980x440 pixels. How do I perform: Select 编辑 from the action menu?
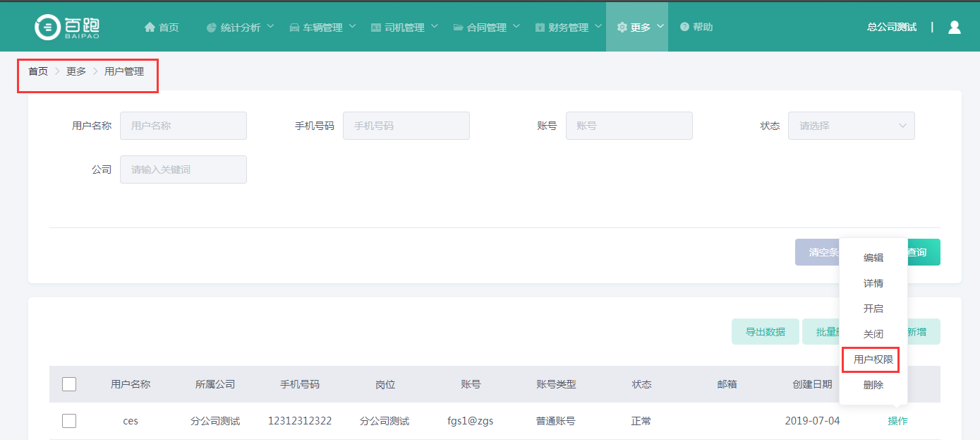[873, 258]
